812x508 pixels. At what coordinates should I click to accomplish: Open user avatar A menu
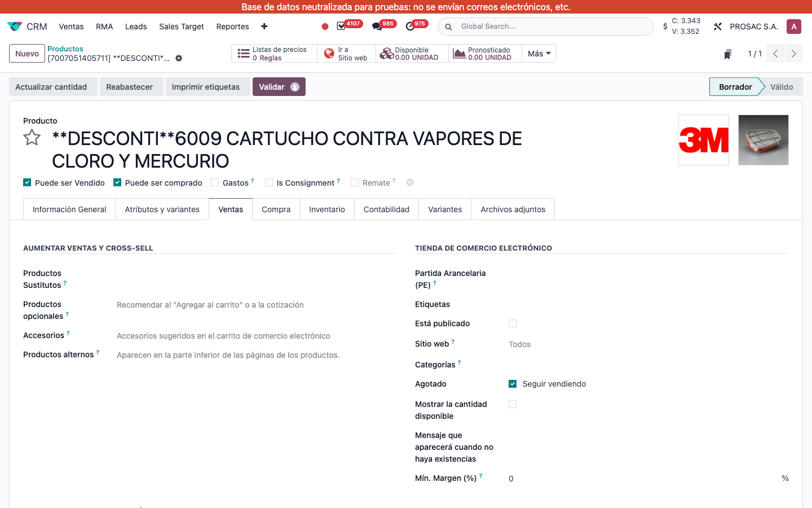[794, 27]
